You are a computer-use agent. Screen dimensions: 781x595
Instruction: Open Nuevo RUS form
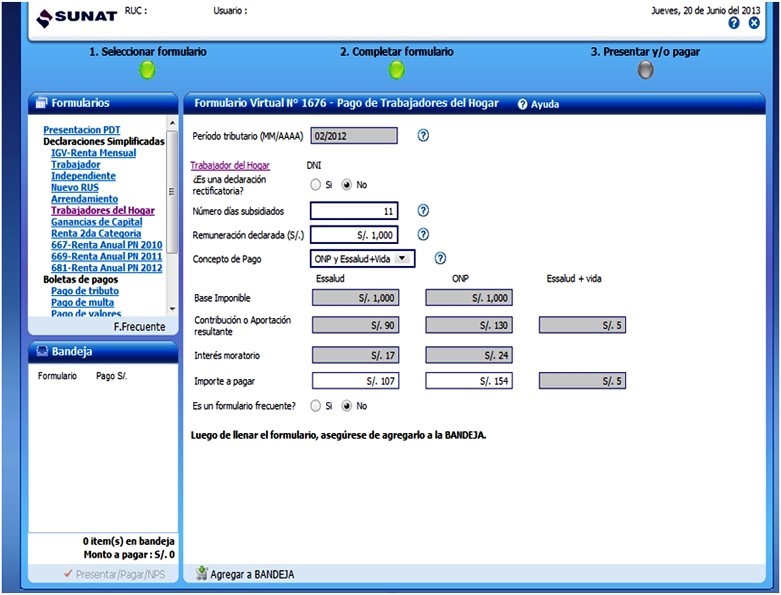click(x=75, y=188)
